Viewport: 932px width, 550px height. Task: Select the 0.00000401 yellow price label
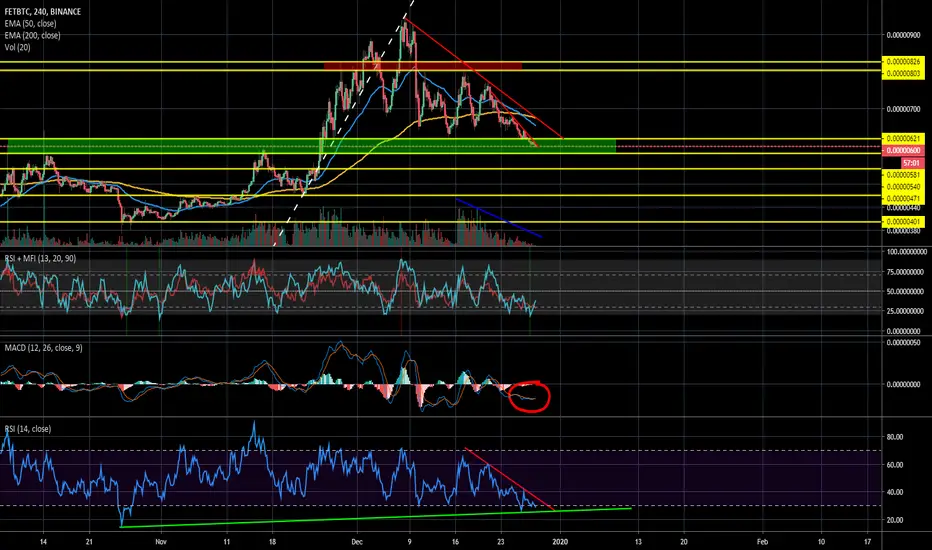(x=903, y=222)
